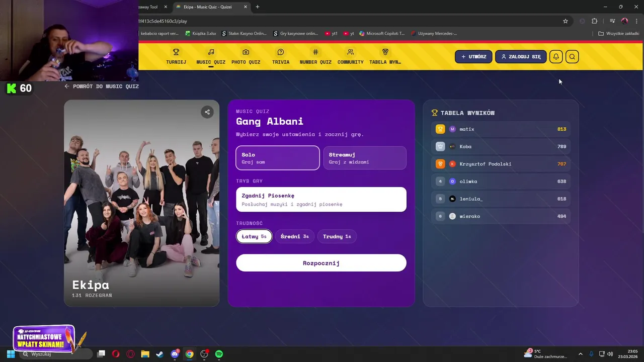The width and height of the screenshot is (644, 362).
Task: Open the Windows Start menu
Action: coord(11,354)
